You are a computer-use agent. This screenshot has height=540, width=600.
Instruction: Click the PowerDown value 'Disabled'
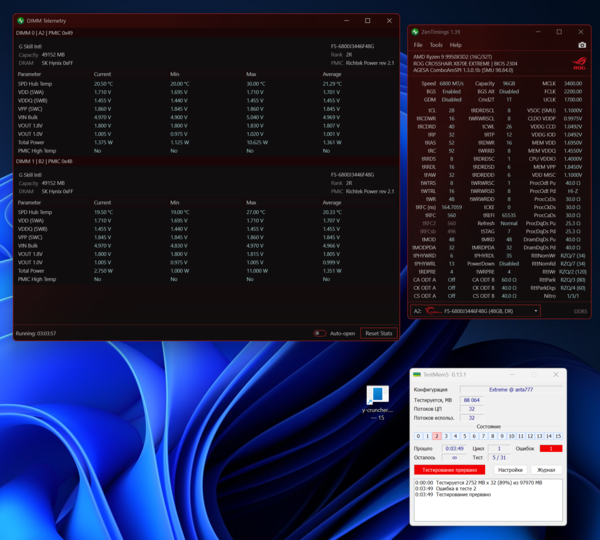(x=509, y=264)
